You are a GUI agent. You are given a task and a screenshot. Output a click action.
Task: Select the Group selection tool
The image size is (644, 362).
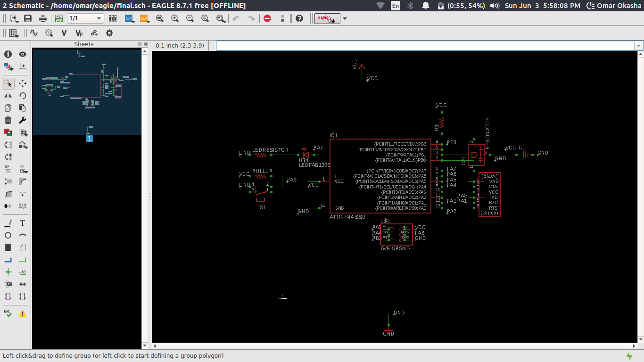click(8, 83)
